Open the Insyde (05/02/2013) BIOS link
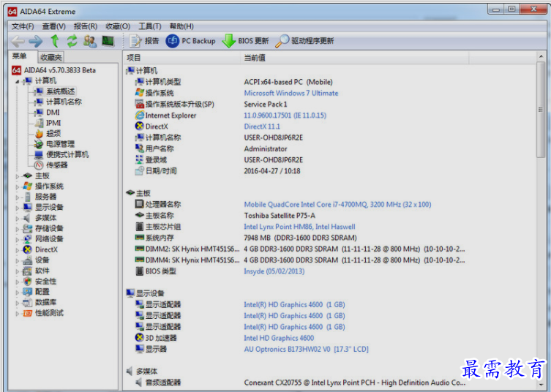551x392 pixels. pos(274,271)
